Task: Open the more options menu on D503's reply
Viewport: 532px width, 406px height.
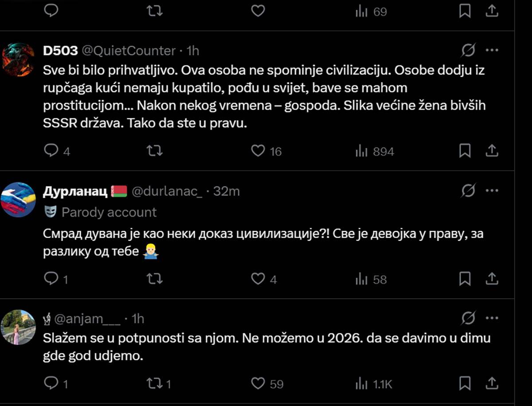Action: coord(492,50)
